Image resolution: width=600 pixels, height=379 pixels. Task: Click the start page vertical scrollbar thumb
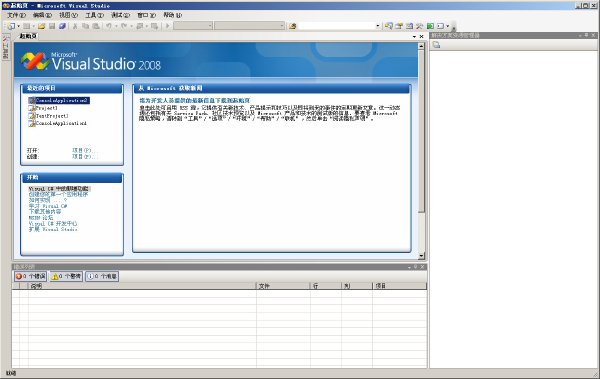coord(421,131)
